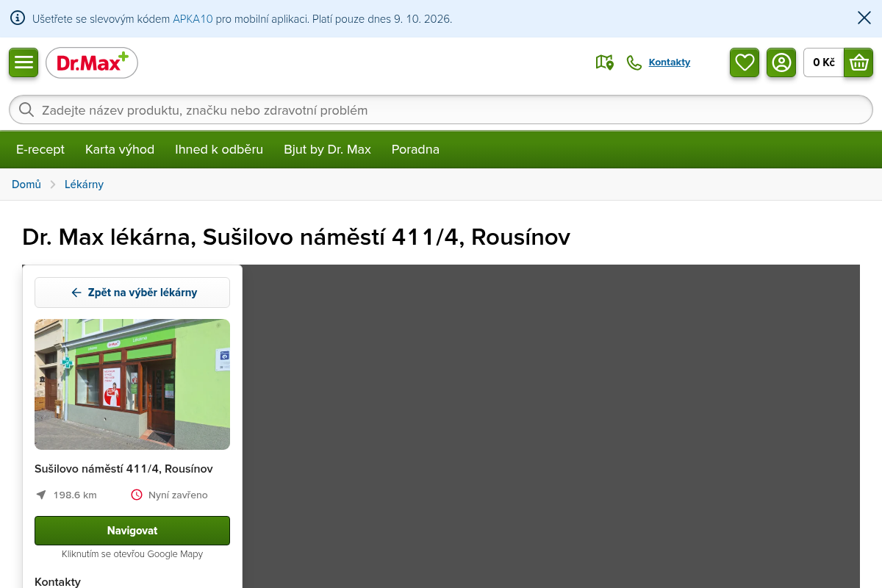The height and width of the screenshot is (588, 882).
Task: Click the clock icon beside Nyní zavřeno
Action: coord(137,495)
